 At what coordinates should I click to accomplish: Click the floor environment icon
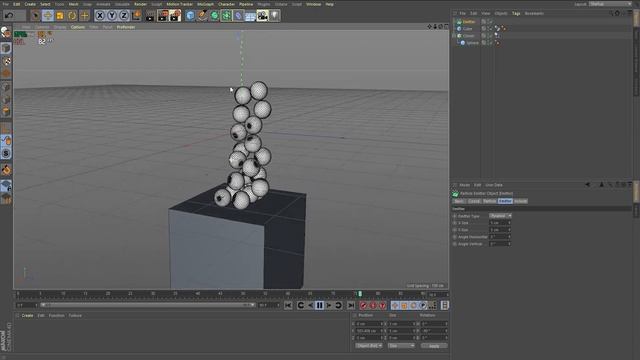pyautogui.click(x=250, y=16)
